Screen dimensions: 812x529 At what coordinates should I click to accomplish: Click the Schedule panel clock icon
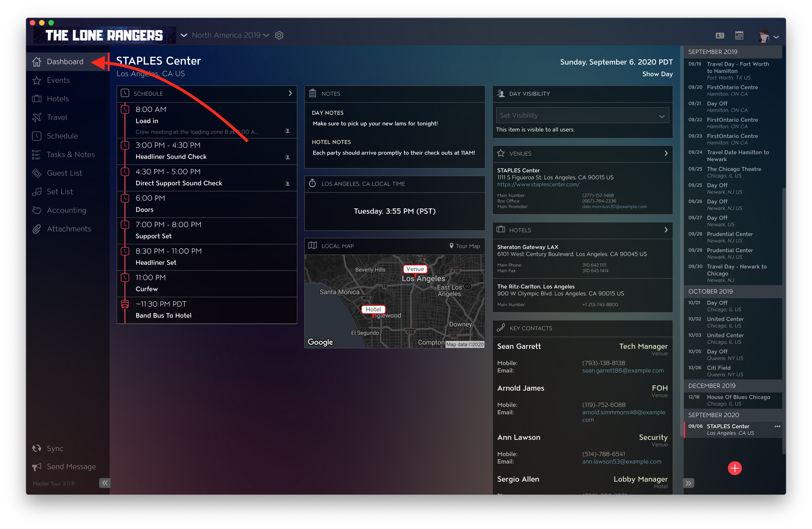point(125,93)
